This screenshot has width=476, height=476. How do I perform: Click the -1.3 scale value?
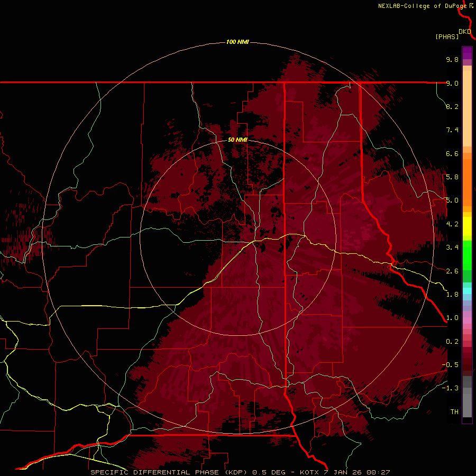click(450, 388)
